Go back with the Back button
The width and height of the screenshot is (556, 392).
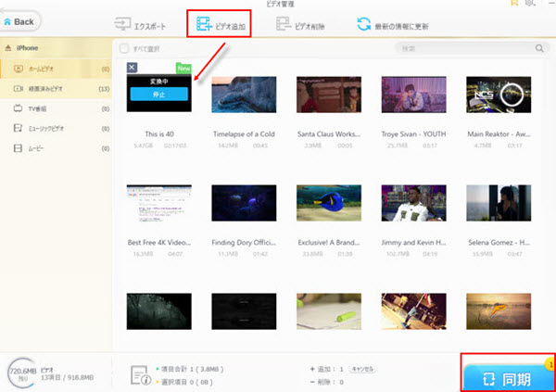[19, 21]
